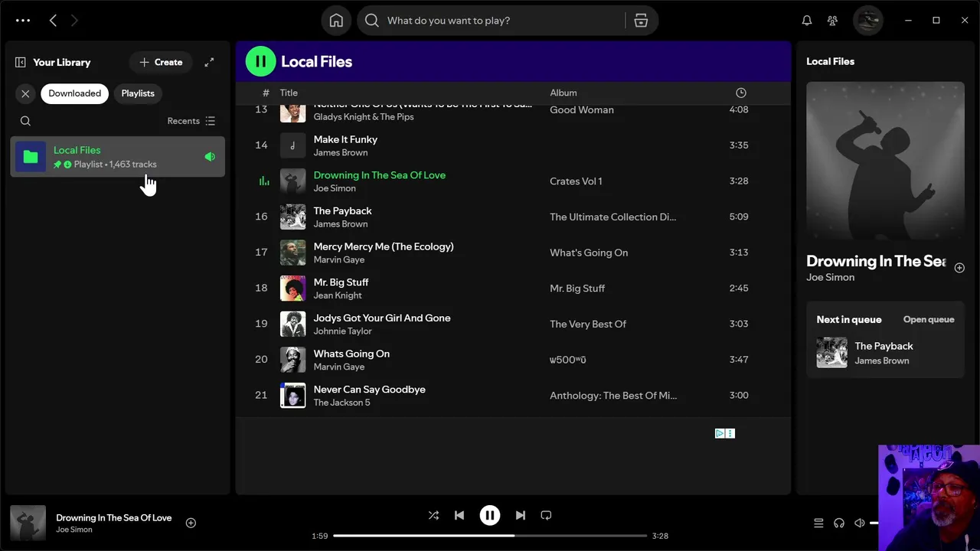Pause playback using the green Local Files button
This screenshot has width=980, height=551.
coord(260,61)
